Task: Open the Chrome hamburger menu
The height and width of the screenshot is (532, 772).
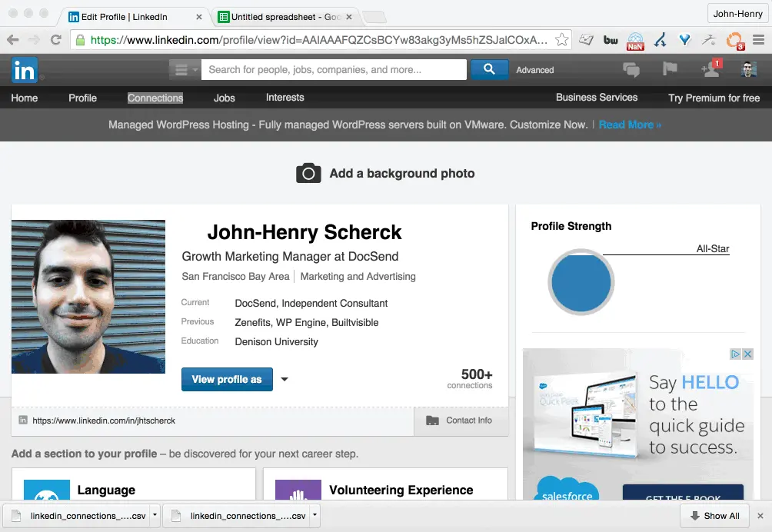Action: [x=758, y=40]
